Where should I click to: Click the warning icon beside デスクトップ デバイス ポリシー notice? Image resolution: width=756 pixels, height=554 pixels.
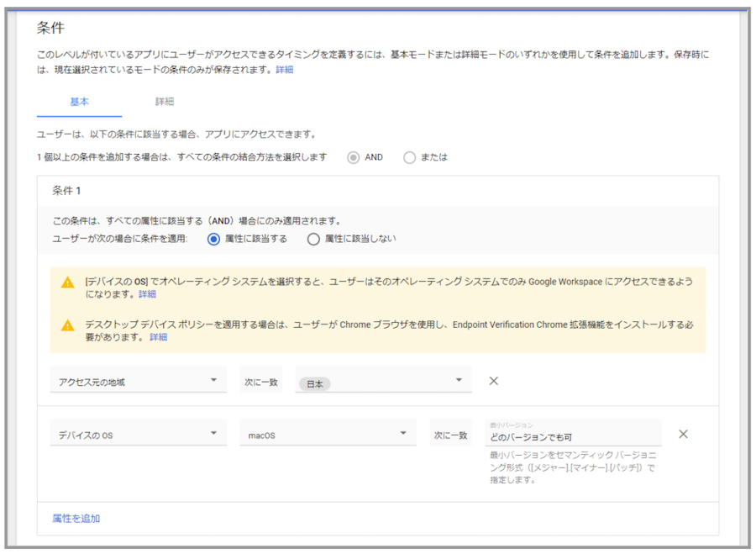tap(68, 324)
